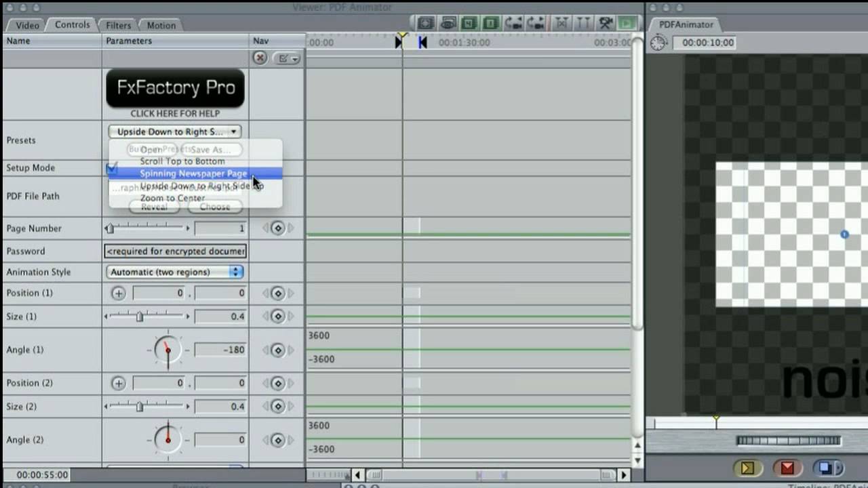Click the Size (1) slider
Image resolution: width=868 pixels, height=488 pixels.
(146, 316)
